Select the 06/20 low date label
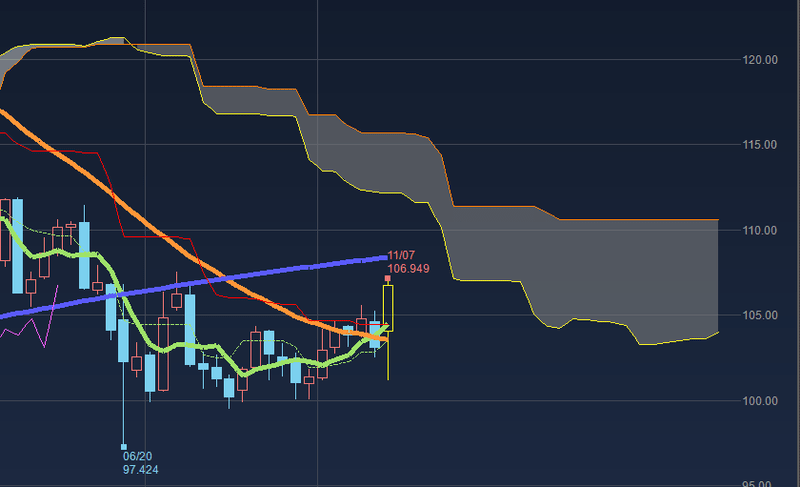The image size is (800, 487). tap(137, 456)
